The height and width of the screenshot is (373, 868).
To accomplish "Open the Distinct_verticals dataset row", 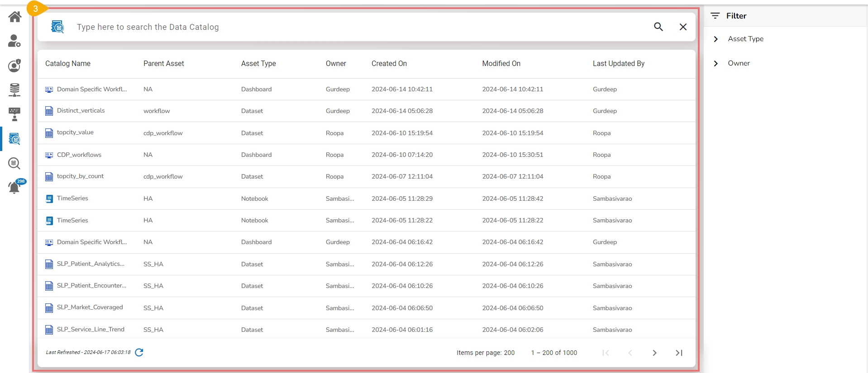I will click(x=367, y=111).
